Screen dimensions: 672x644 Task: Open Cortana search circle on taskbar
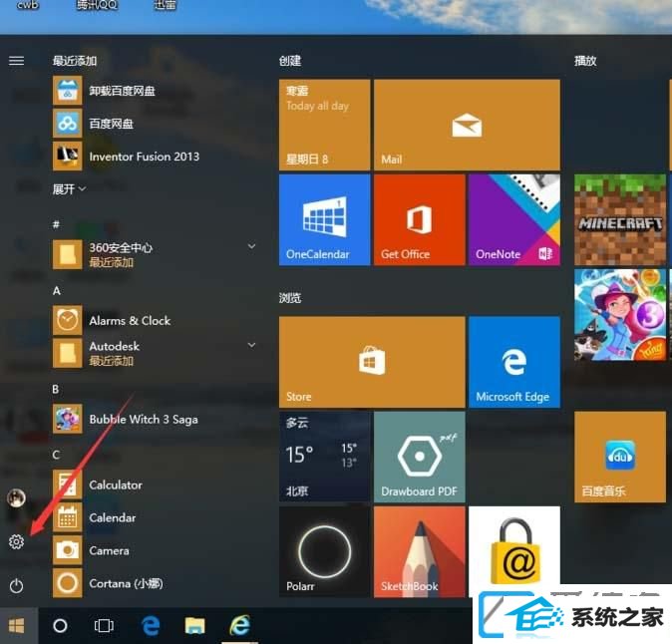(x=60, y=626)
